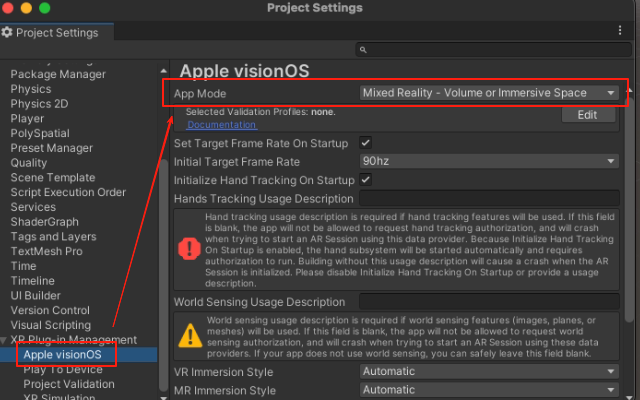Select Visual Scripting in the sidebar

coord(51,325)
